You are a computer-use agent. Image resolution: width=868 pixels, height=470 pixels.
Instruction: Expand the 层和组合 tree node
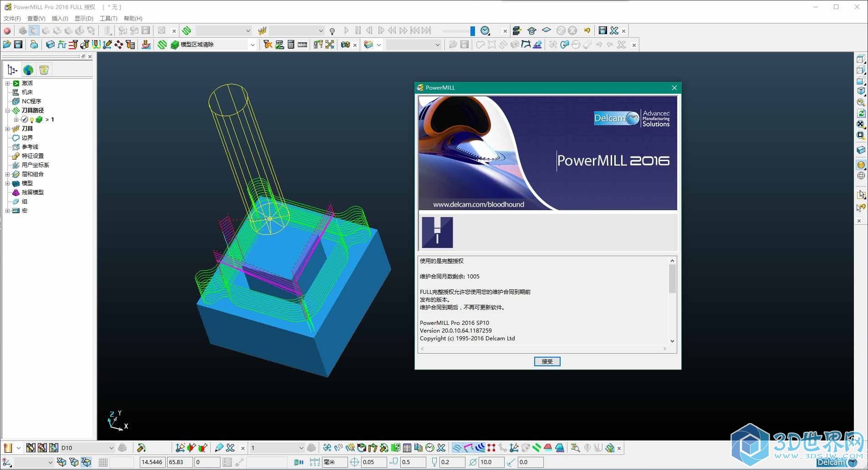[7, 174]
